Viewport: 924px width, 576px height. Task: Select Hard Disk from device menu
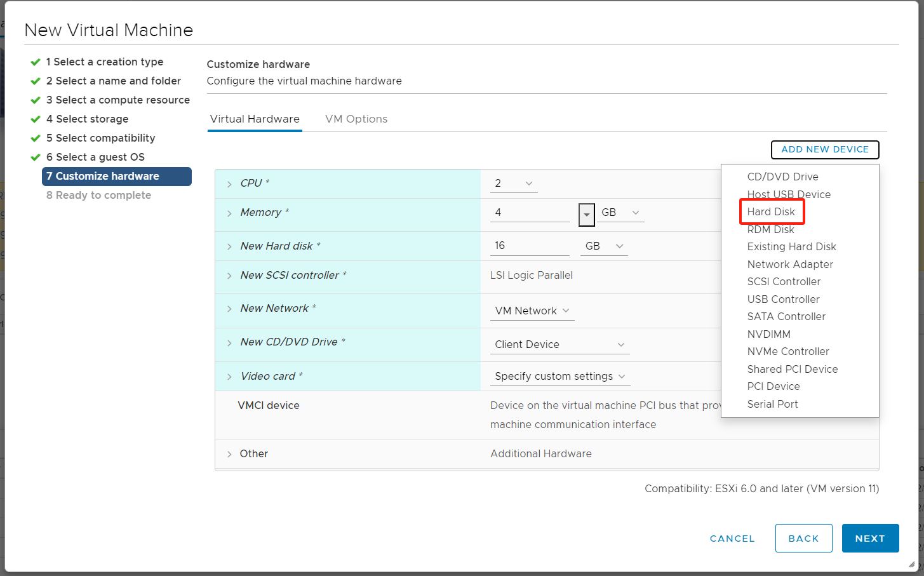click(x=771, y=212)
